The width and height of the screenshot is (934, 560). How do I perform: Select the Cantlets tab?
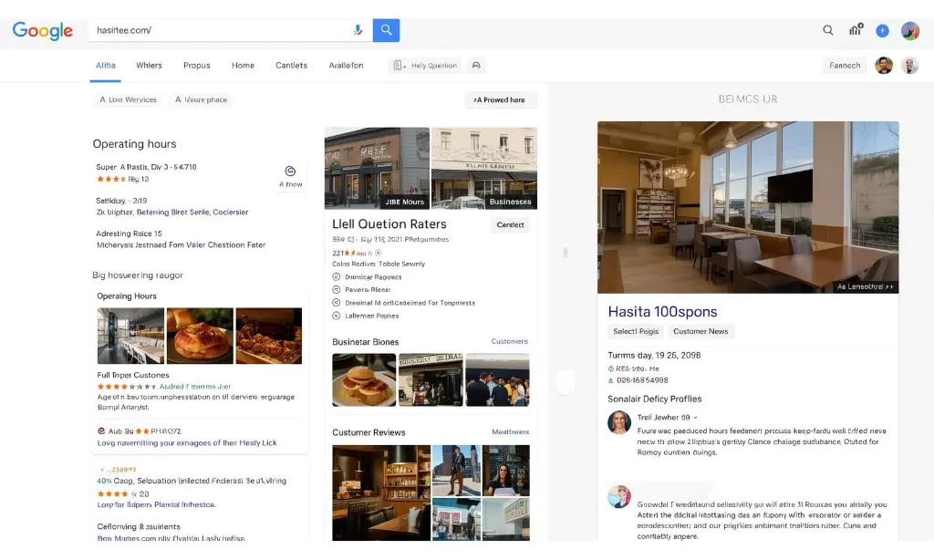click(291, 66)
